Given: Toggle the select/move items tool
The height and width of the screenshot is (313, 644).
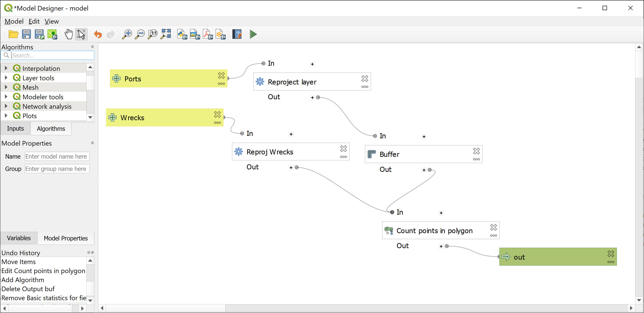Looking at the screenshot, I should 81,34.
